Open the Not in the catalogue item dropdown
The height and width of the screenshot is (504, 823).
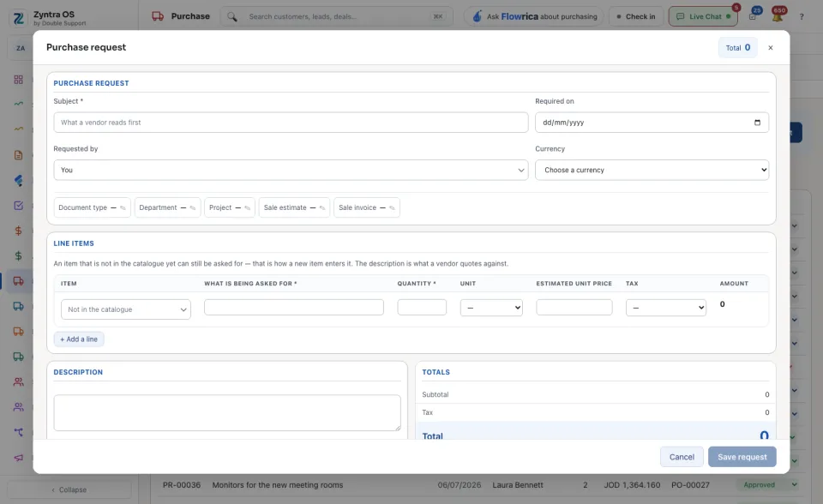126,309
